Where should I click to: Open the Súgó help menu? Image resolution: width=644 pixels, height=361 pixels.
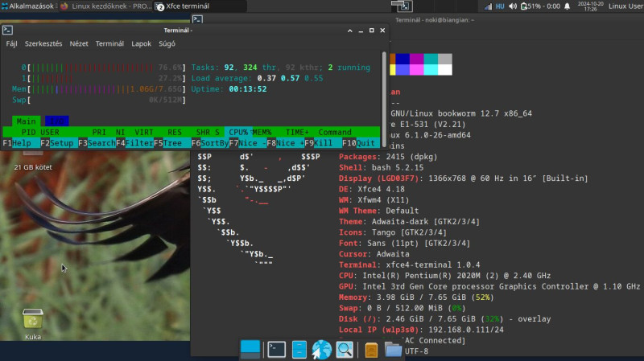click(x=167, y=43)
